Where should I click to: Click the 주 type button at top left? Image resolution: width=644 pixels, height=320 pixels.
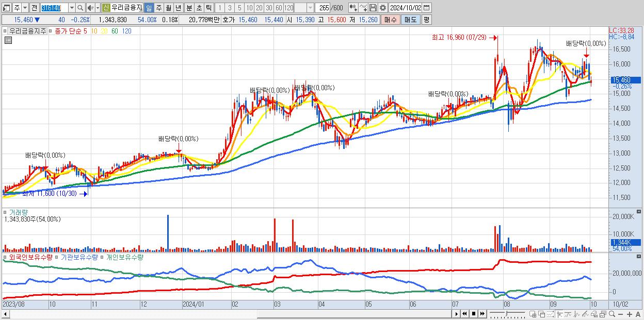coord(17,8)
